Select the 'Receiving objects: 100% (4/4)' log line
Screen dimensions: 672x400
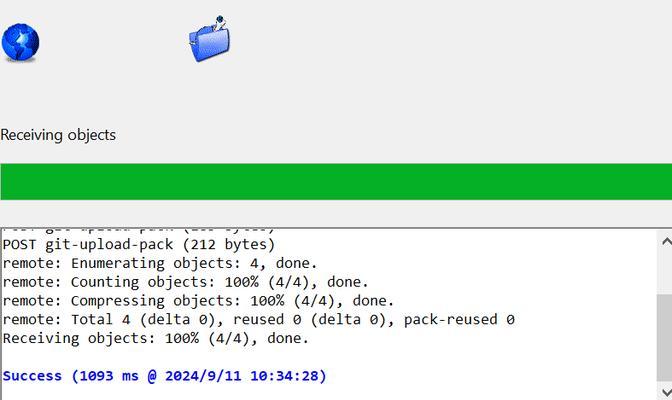click(x=156, y=338)
